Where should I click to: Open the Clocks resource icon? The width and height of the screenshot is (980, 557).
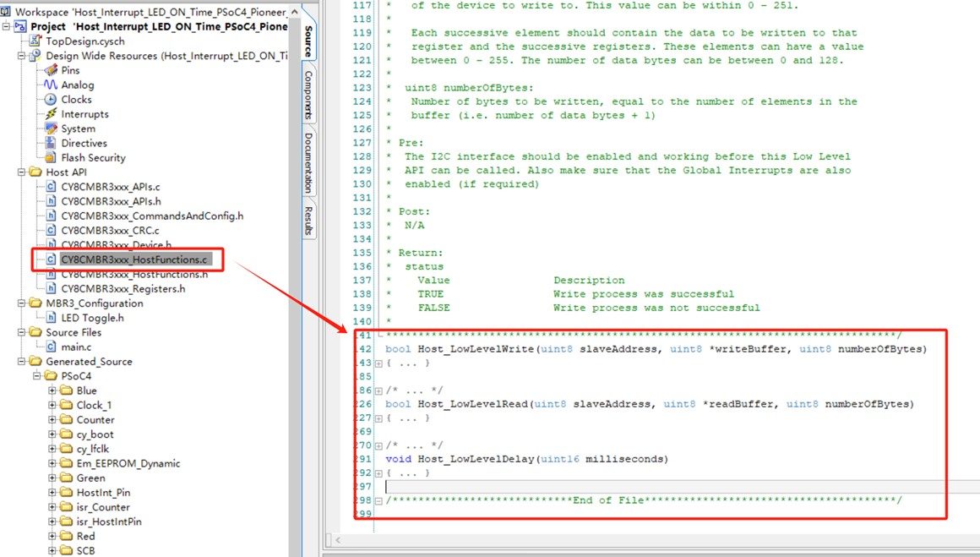51,100
